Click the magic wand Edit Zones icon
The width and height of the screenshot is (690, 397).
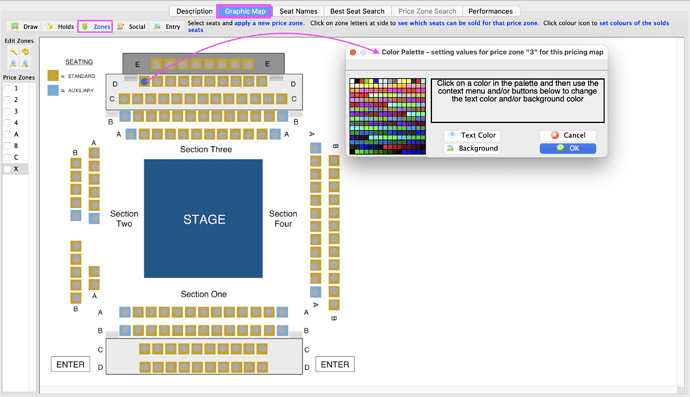pyautogui.click(x=13, y=52)
